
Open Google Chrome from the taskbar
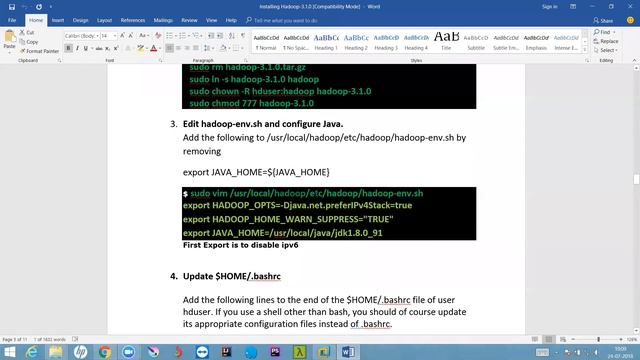pos(104,352)
